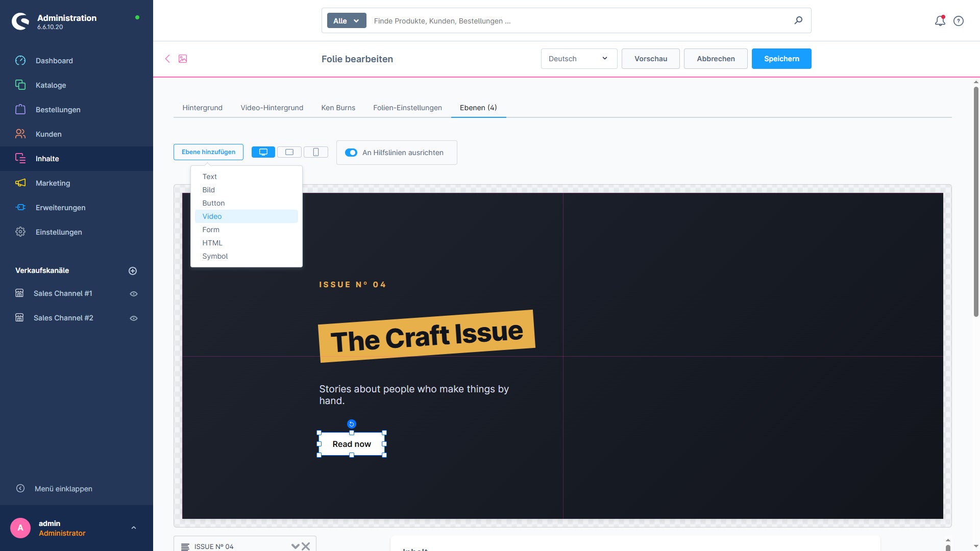Switch to the Hintergrund tab
The height and width of the screenshot is (551, 980).
tap(203, 108)
